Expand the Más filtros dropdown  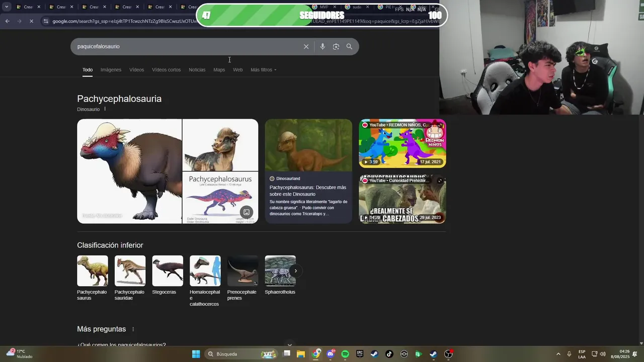click(264, 70)
